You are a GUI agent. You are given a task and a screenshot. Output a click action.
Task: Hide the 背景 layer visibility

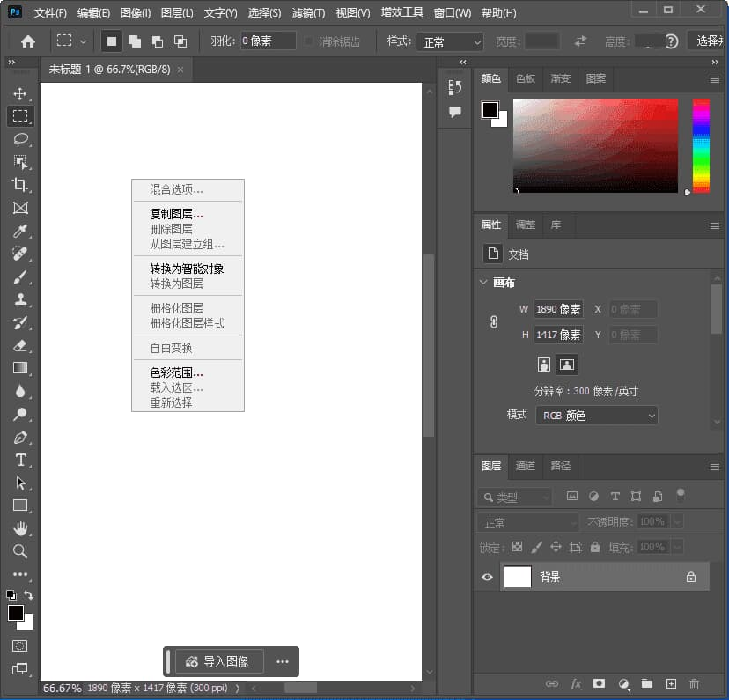point(486,577)
